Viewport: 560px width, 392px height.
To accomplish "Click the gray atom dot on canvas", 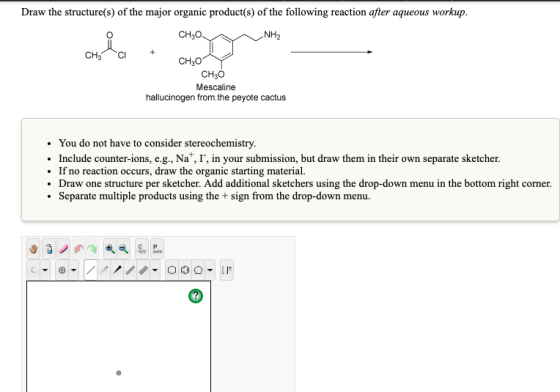I will point(119,373).
